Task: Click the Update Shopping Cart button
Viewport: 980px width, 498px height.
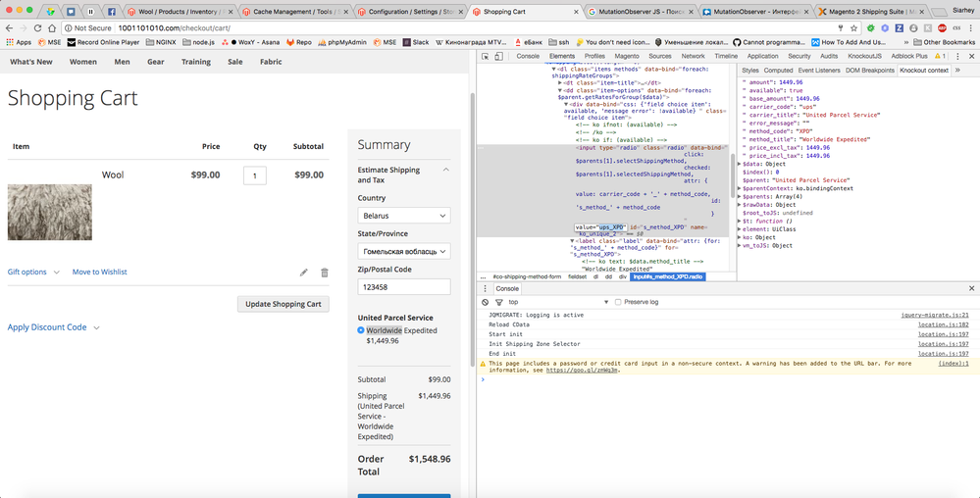Action: coord(283,304)
